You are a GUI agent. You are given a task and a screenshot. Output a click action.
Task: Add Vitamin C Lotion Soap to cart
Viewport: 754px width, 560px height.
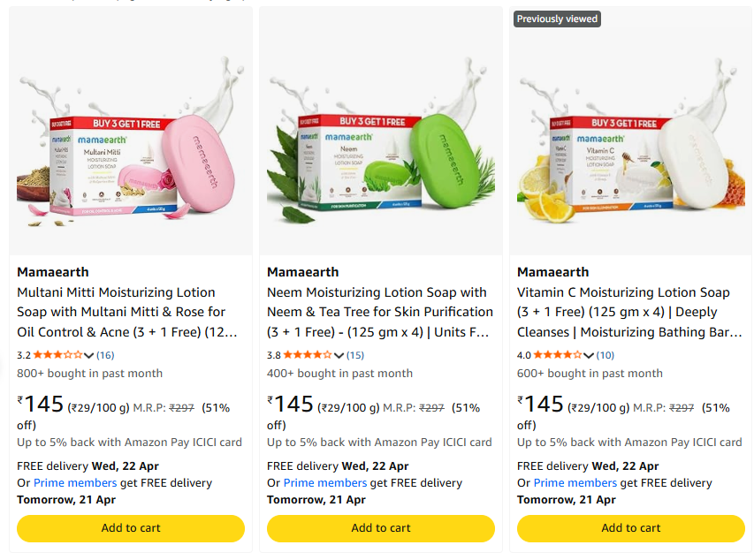(x=631, y=528)
